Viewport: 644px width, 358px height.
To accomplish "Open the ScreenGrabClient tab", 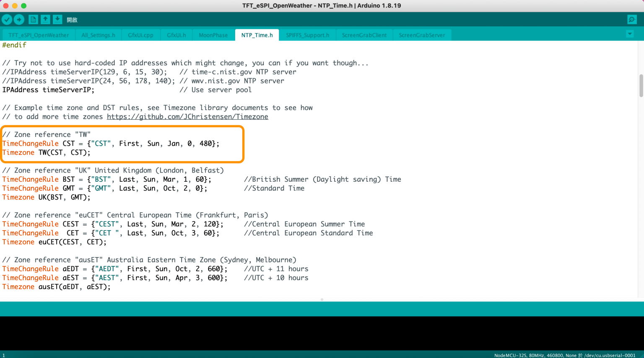I will tap(364, 35).
